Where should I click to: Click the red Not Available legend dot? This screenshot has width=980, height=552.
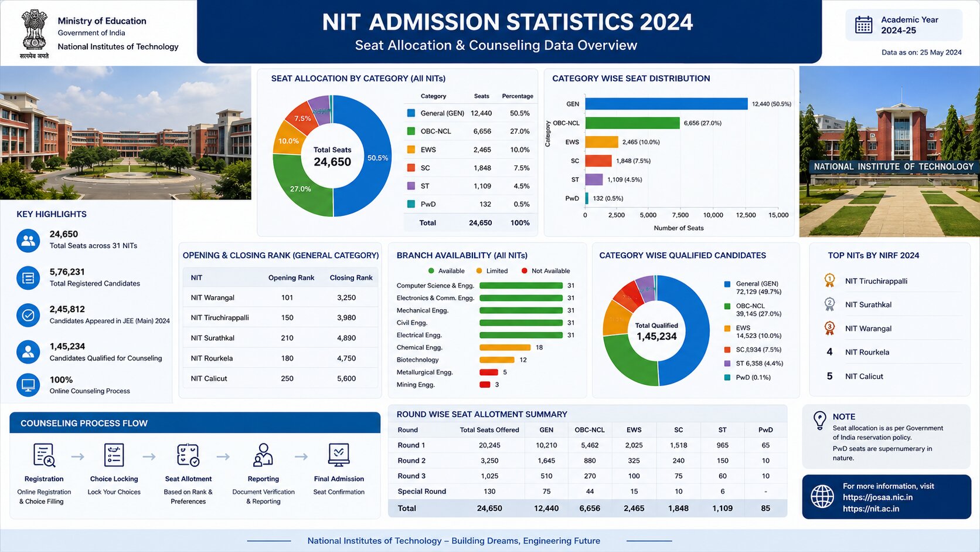point(524,271)
